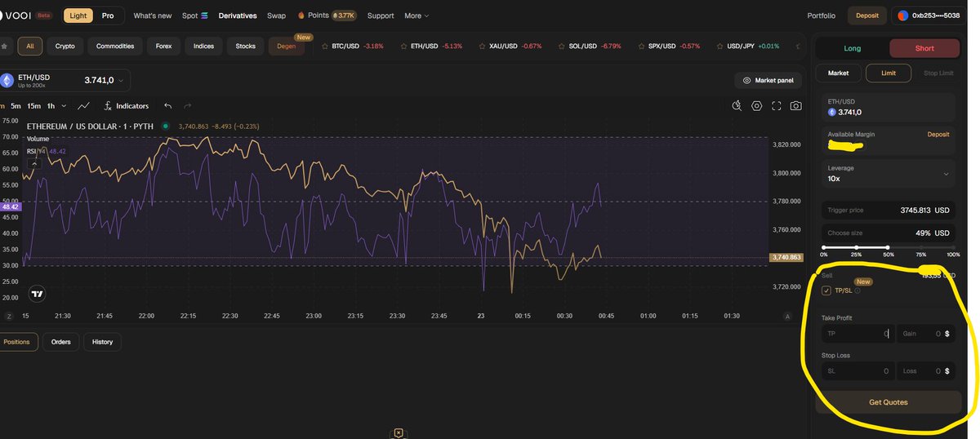
Task: Set size slider to 100%
Action: click(953, 246)
